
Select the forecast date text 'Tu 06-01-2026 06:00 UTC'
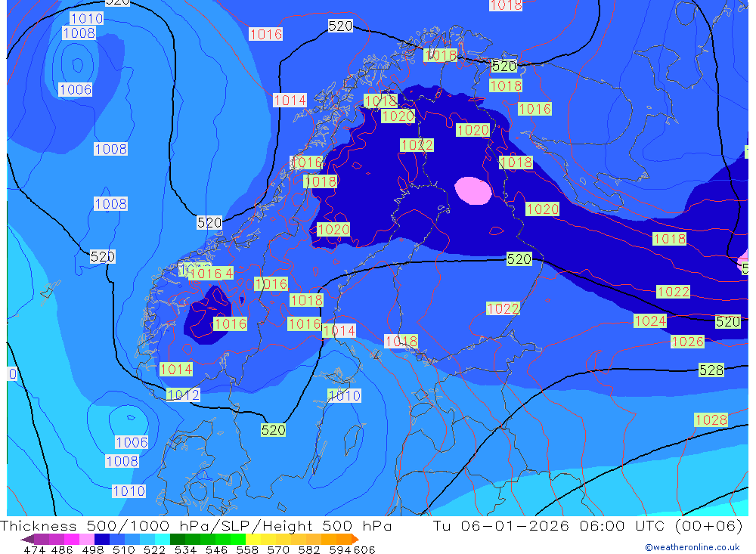point(549,525)
